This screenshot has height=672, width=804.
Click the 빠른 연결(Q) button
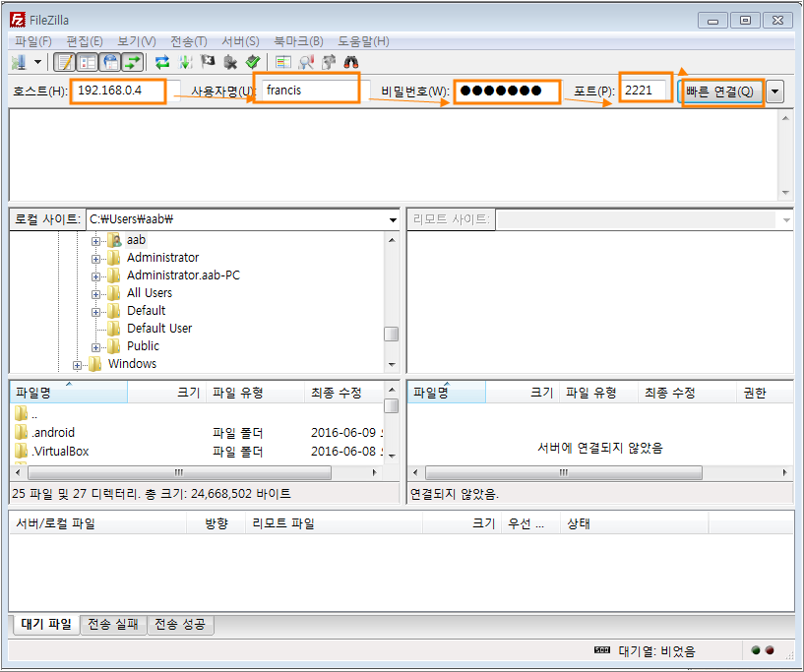pos(720,92)
